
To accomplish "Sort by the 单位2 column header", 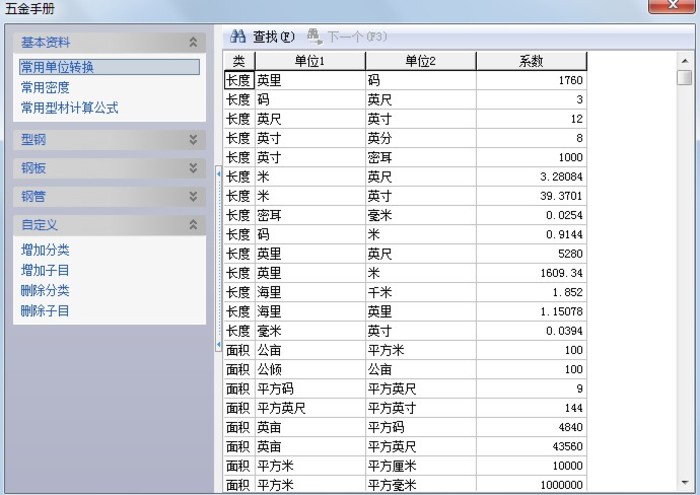I will click(x=421, y=61).
